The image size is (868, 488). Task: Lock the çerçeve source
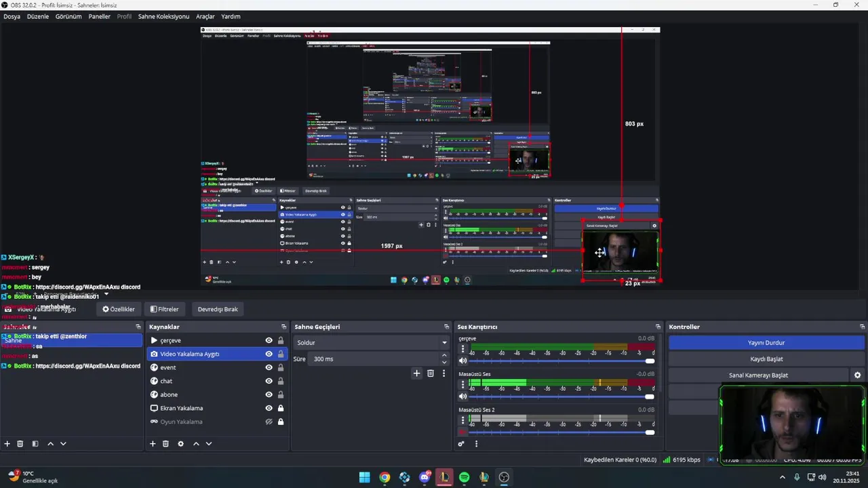point(281,340)
